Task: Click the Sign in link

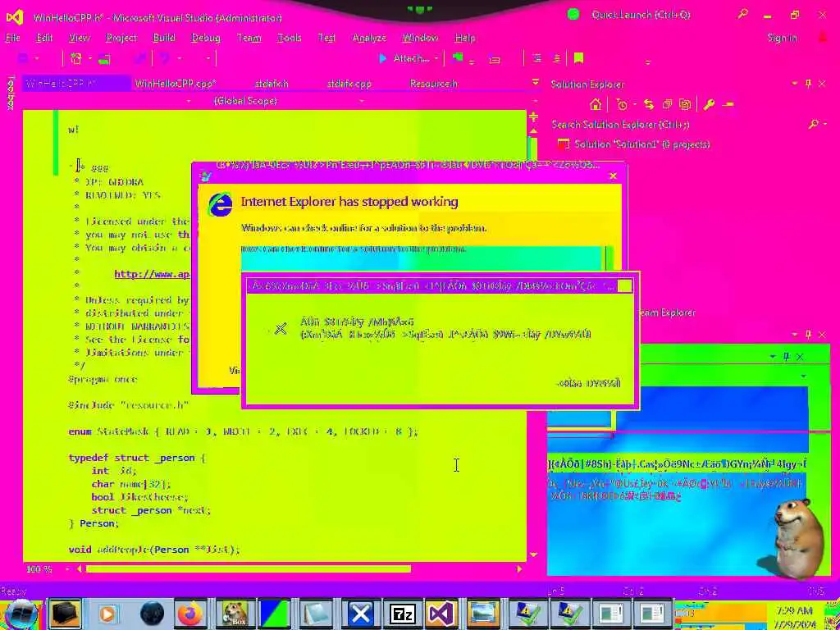Action: coord(782,38)
